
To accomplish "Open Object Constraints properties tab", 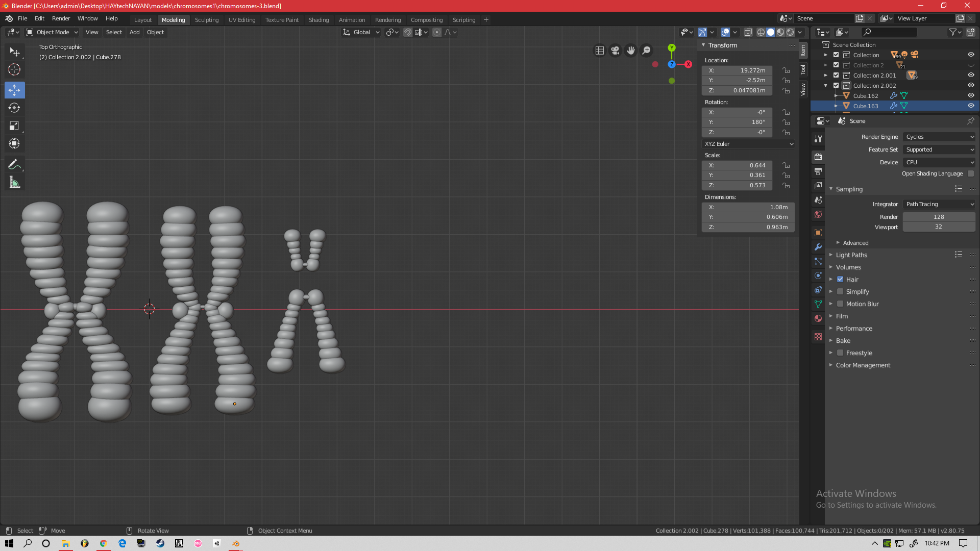I will 818,290.
